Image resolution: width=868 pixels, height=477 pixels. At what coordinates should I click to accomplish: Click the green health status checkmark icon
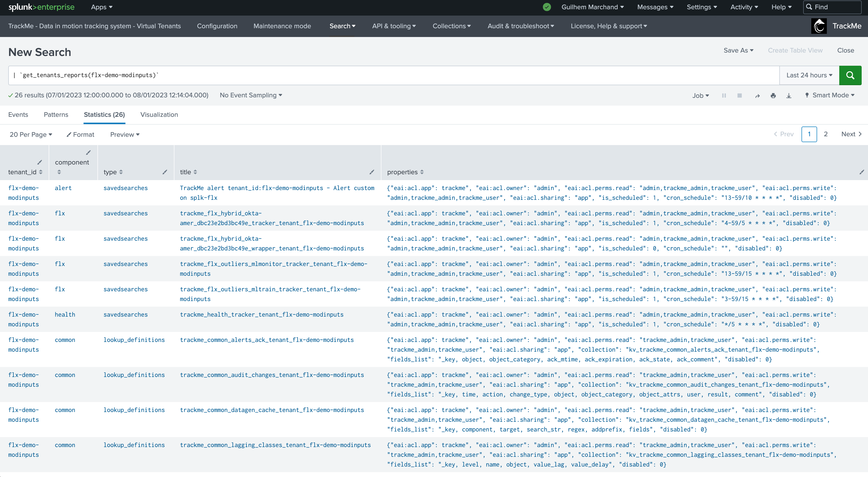click(x=547, y=7)
